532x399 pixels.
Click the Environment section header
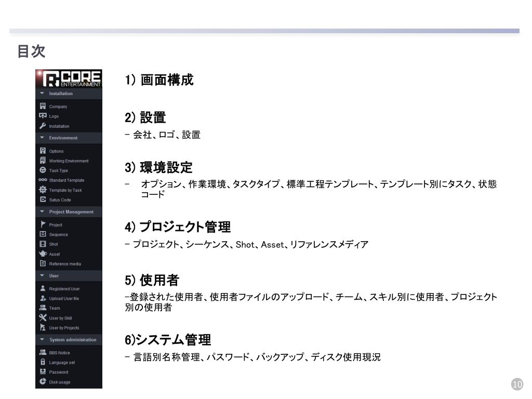coord(69,138)
